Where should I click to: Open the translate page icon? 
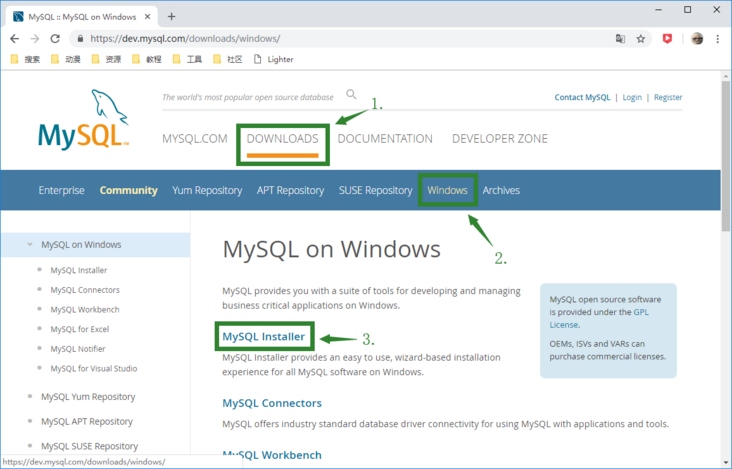tap(620, 39)
